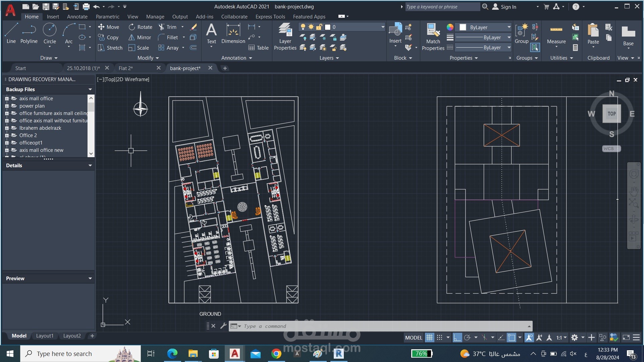The width and height of the screenshot is (644, 362).
Task: Toggle Ortho mode in status bar
Action: pos(457,338)
